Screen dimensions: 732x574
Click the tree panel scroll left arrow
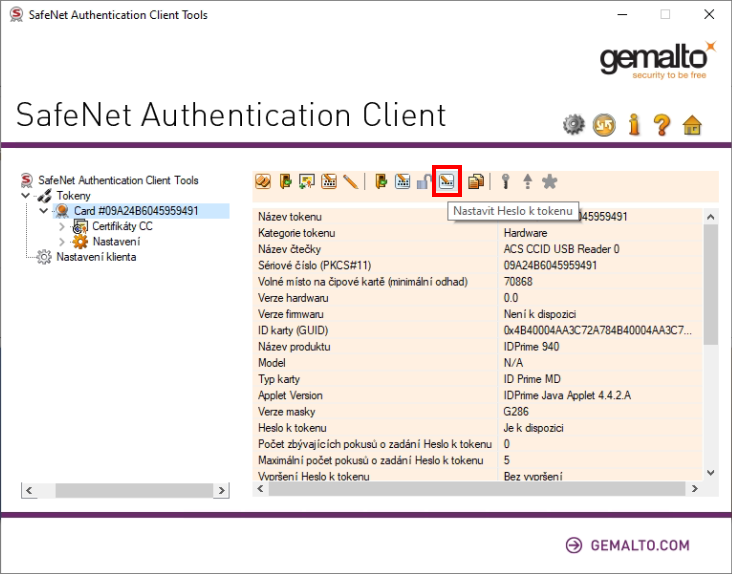click(29, 490)
